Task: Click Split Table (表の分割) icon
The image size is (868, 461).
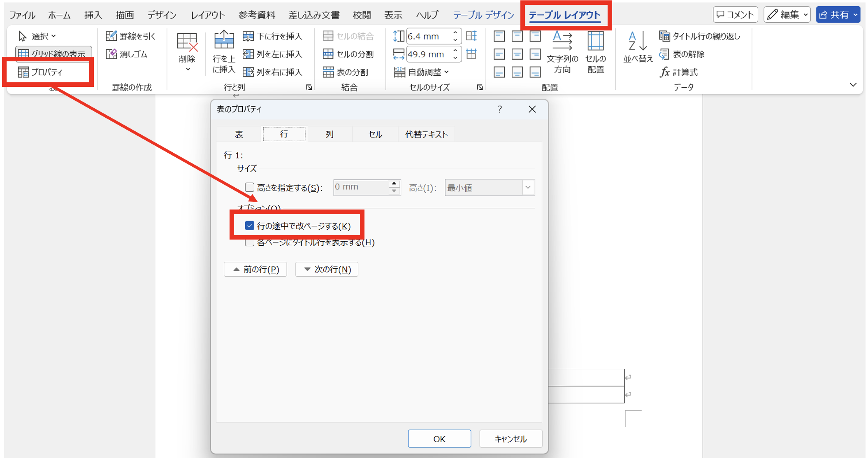Action: (328, 72)
